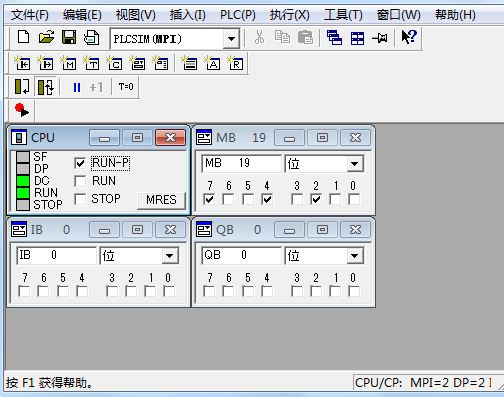Check bit 1 of IB 0
504x397 pixels.
(150, 291)
